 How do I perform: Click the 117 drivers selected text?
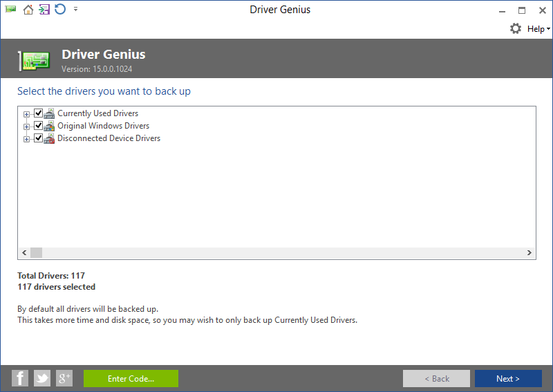point(57,287)
